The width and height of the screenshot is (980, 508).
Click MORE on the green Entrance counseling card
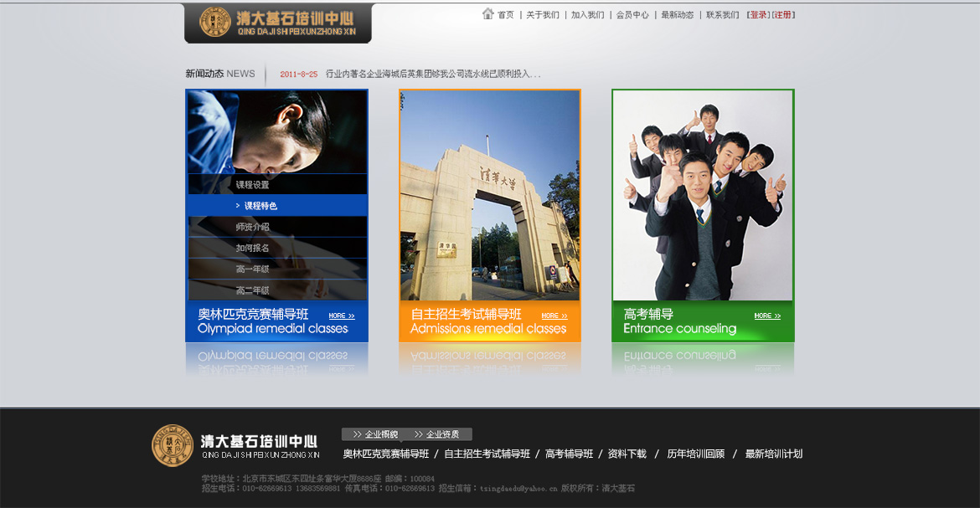(767, 316)
